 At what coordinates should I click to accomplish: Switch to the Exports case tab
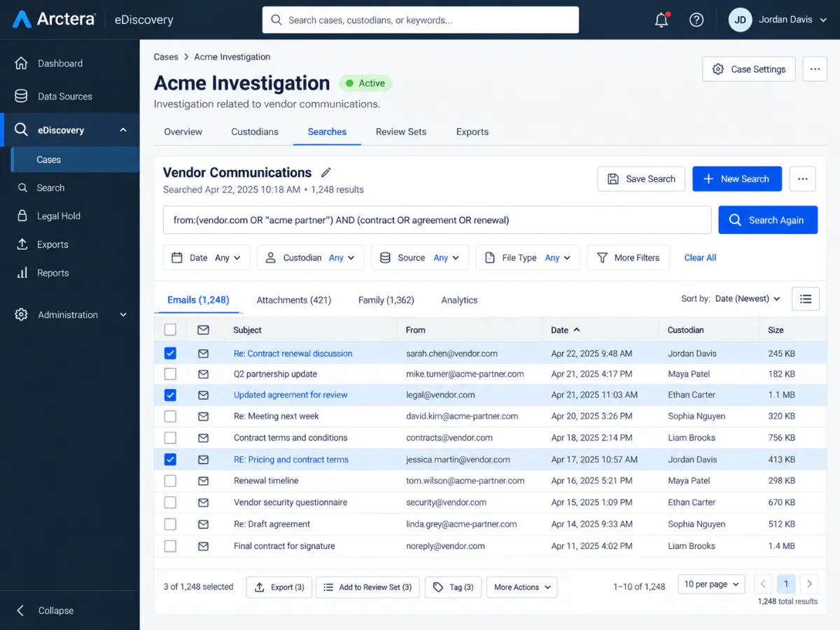472,132
